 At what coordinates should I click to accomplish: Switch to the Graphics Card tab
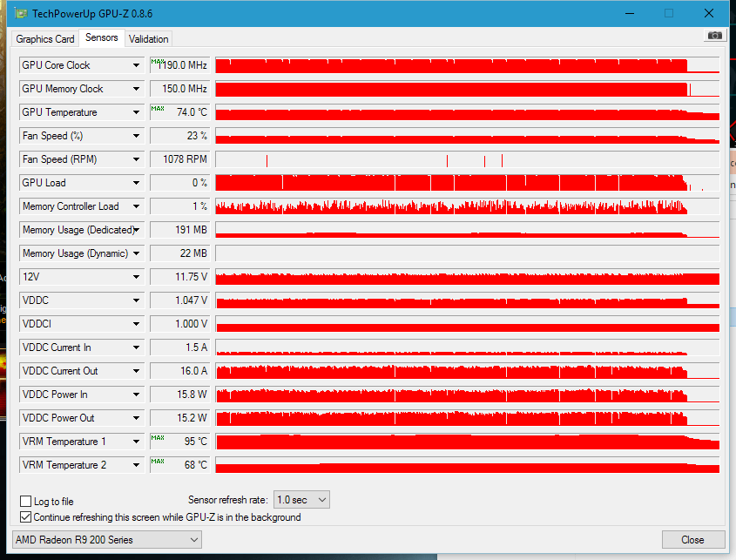pyautogui.click(x=45, y=39)
